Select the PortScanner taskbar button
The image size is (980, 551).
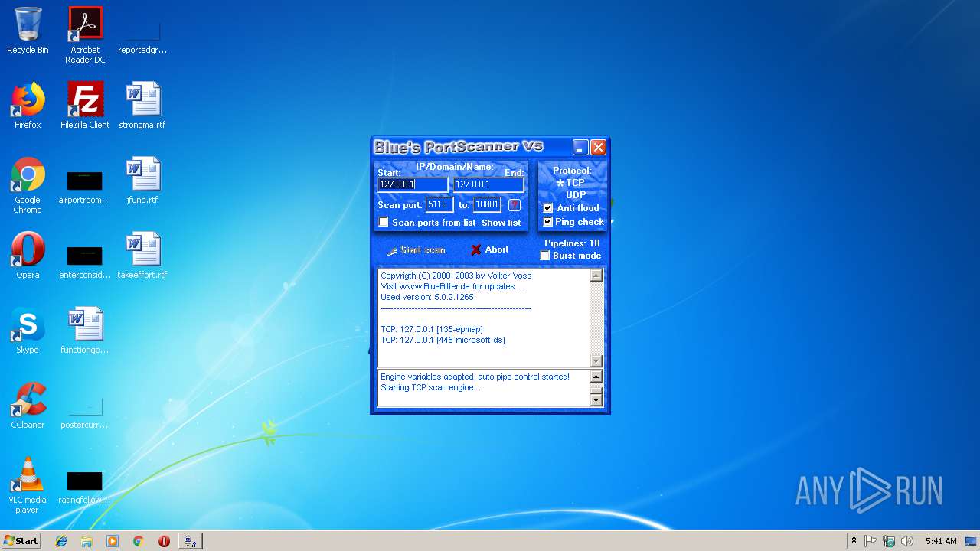[x=190, y=541]
